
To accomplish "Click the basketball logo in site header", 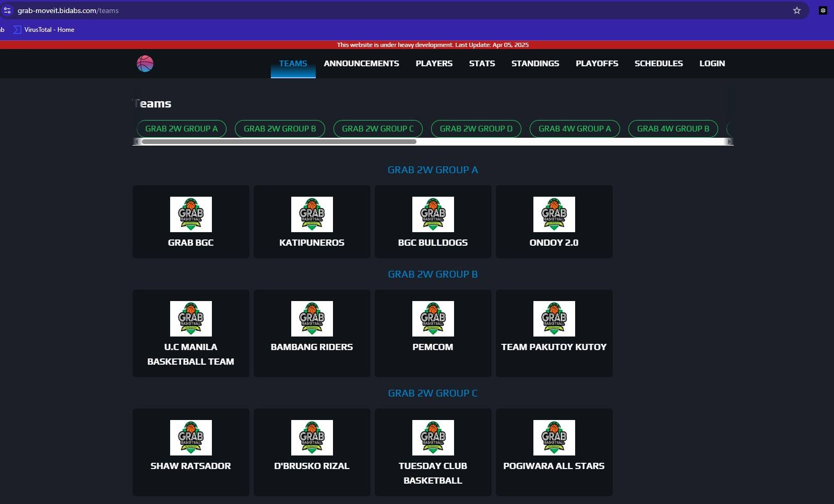I will click(145, 64).
